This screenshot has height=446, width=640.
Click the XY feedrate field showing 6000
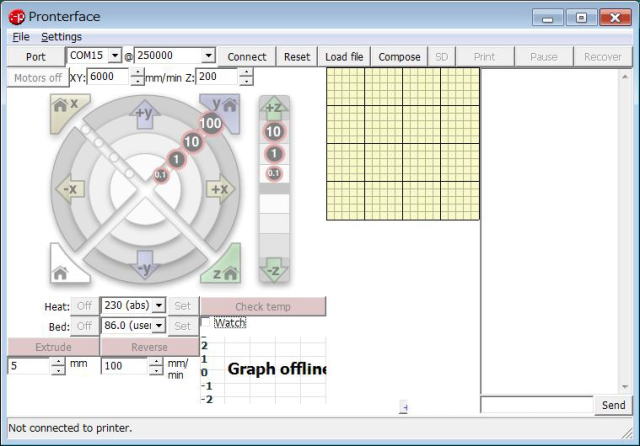109,77
